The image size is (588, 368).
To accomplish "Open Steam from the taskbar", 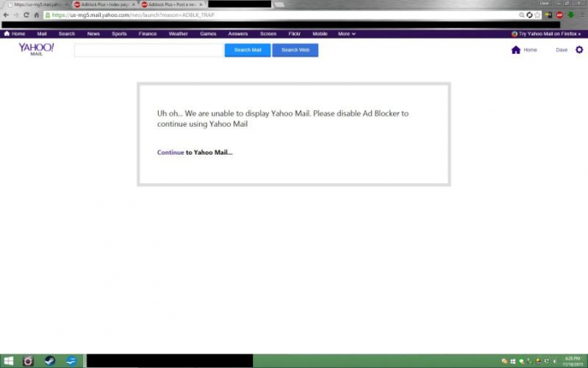I will (x=50, y=361).
